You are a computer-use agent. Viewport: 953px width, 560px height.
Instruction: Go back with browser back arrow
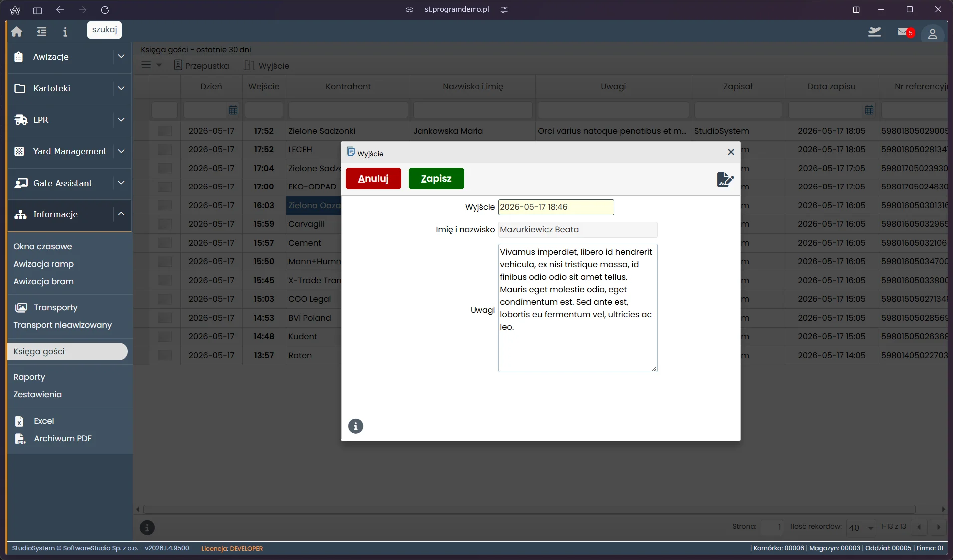coord(60,10)
